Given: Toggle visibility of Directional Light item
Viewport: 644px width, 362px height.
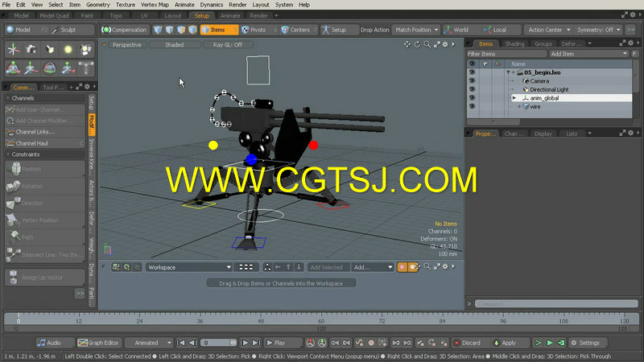Looking at the screenshot, I should point(472,89).
